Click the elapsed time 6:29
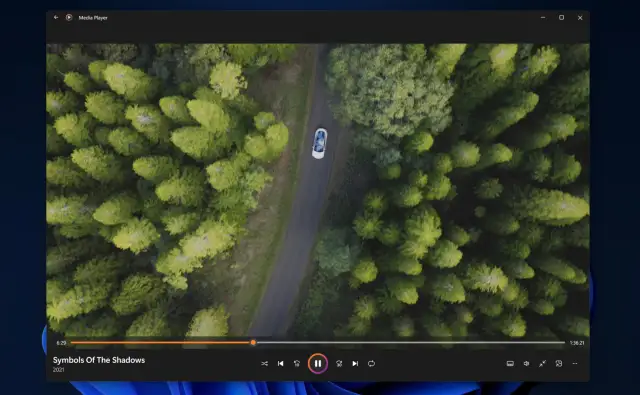 coord(61,343)
